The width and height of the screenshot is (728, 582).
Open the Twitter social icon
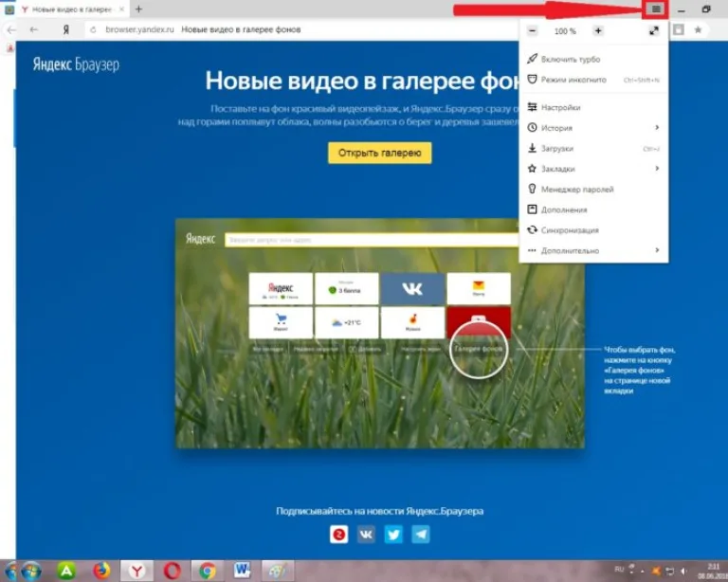point(393,535)
